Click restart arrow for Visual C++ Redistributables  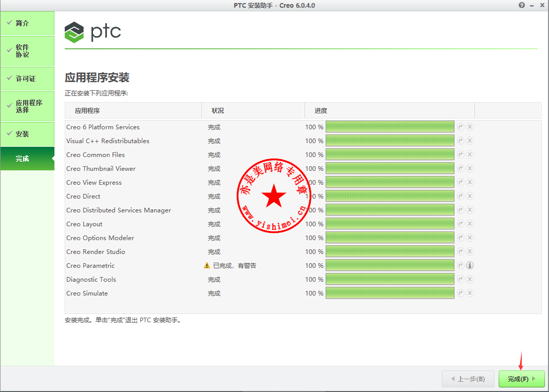pos(461,141)
